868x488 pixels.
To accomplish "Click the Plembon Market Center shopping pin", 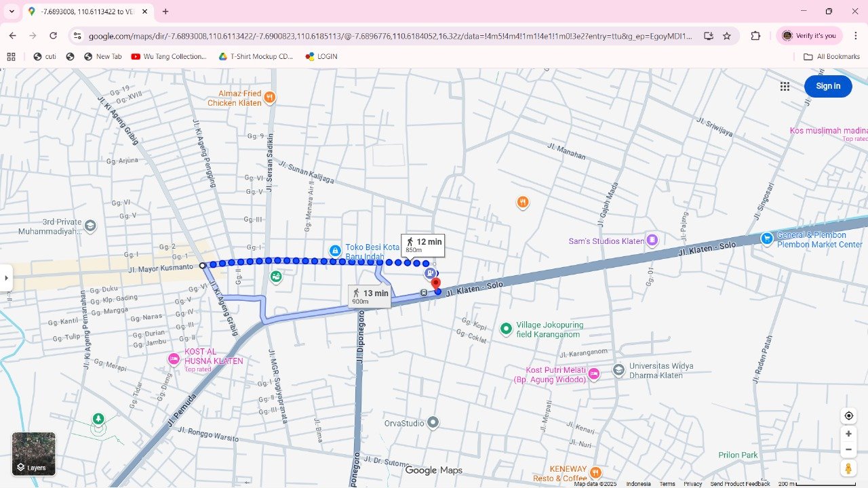I will pos(766,239).
